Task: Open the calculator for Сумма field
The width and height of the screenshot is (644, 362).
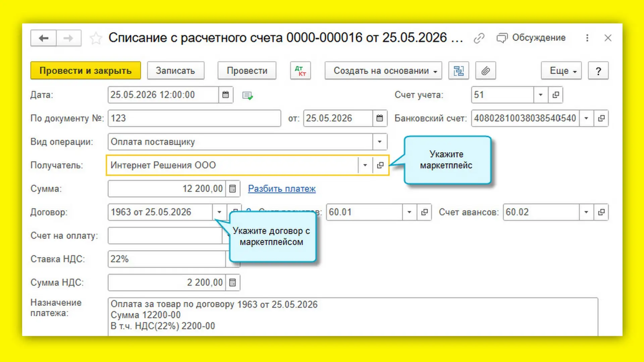Action: coord(232,189)
